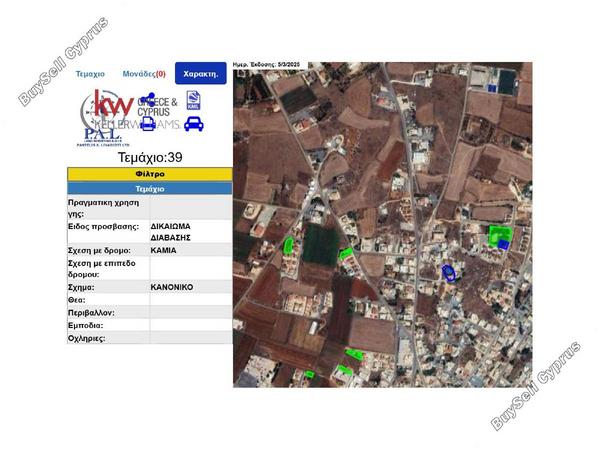Click the blue car directions icon

(194, 124)
